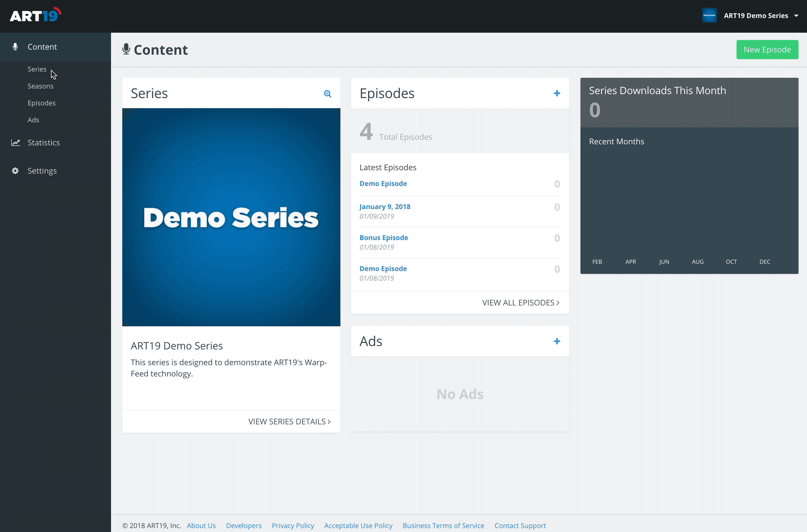Click VIEW SERIES DETAILS link

click(289, 422)
